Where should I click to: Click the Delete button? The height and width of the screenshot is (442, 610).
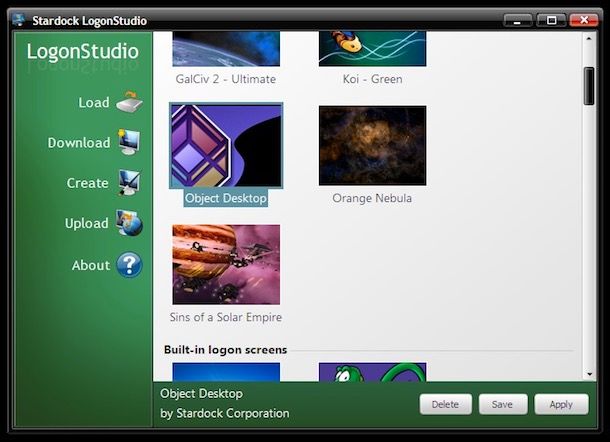[445, 404]
